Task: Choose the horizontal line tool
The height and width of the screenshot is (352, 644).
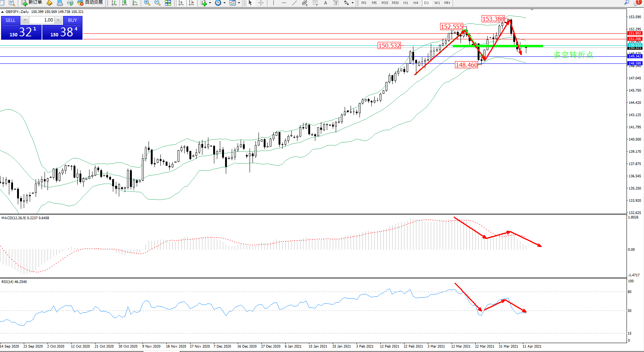Action: click(284, 3)
